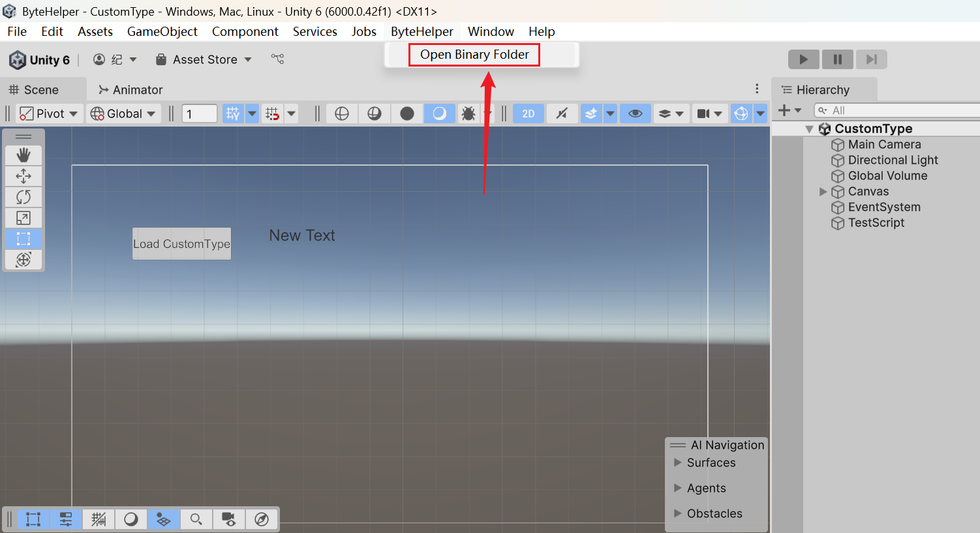Toggle scene effects (skybox, fog) button

pos(591,114)
